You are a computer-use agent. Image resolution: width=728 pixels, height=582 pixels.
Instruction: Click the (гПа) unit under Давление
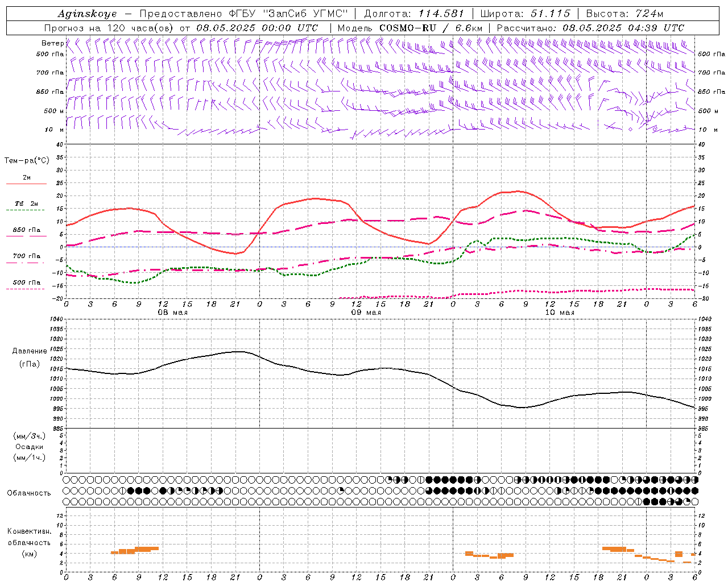(x=30, y=364)
